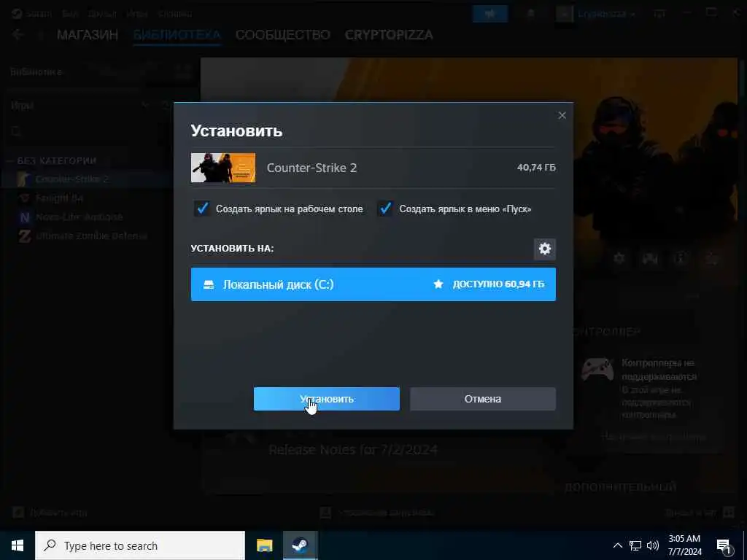747x560 pixels.
Task: Click the add game button at bottom left
Action: click(50, 513)
